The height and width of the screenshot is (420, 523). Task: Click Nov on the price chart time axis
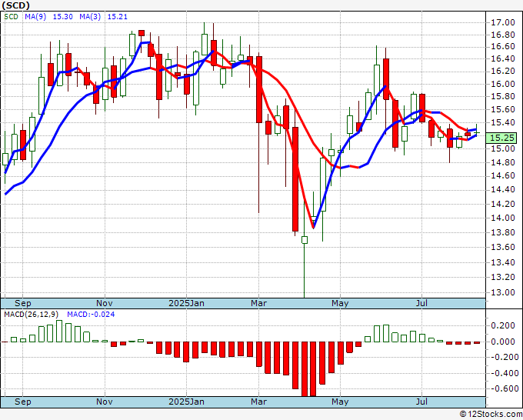[105, 303]
